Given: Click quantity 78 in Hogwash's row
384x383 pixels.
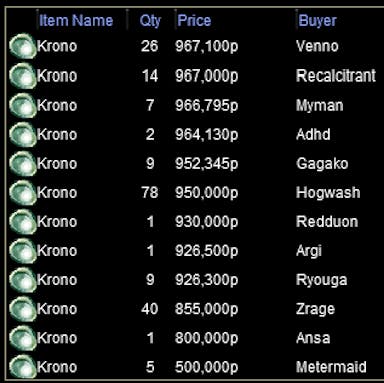Looking at the screenshot, I should pos(150,193).
